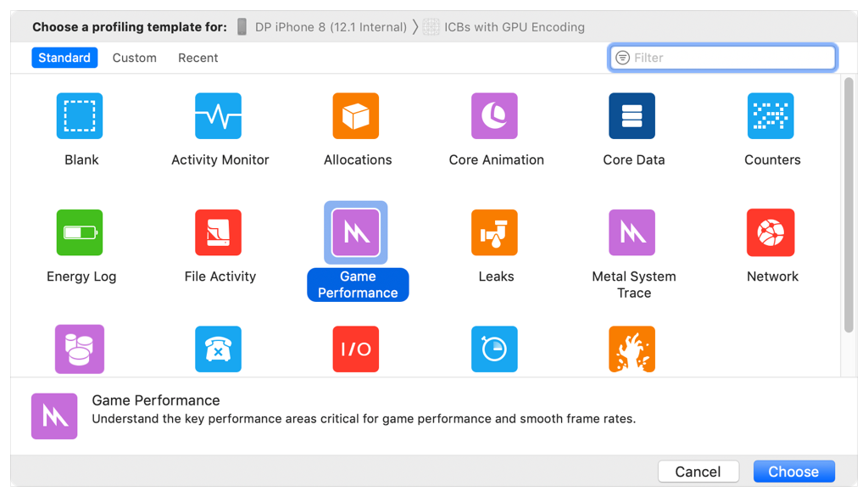Choose the Network template icon
This screenshot has height=497, width=868.
[771, 232]
